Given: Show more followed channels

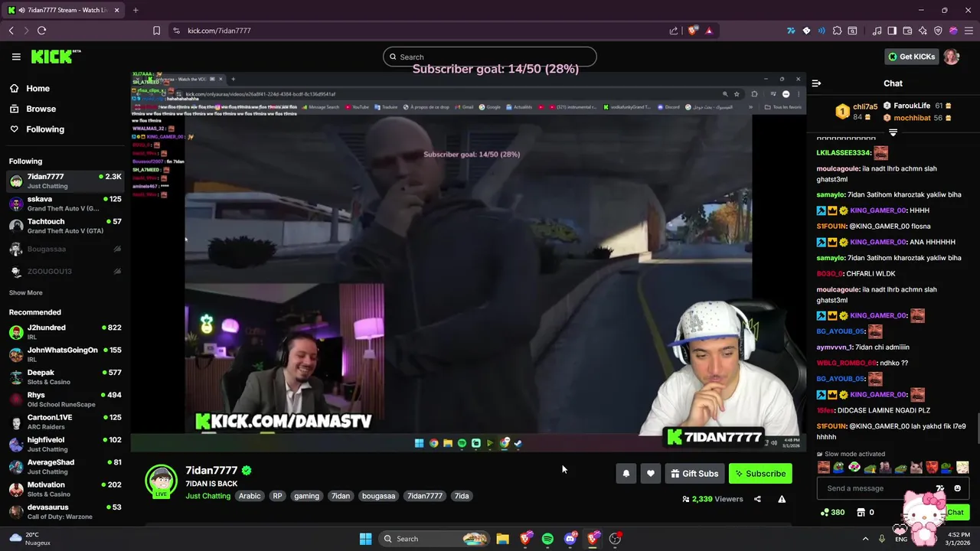Looking at the screenshot, I should click(25, 292).
